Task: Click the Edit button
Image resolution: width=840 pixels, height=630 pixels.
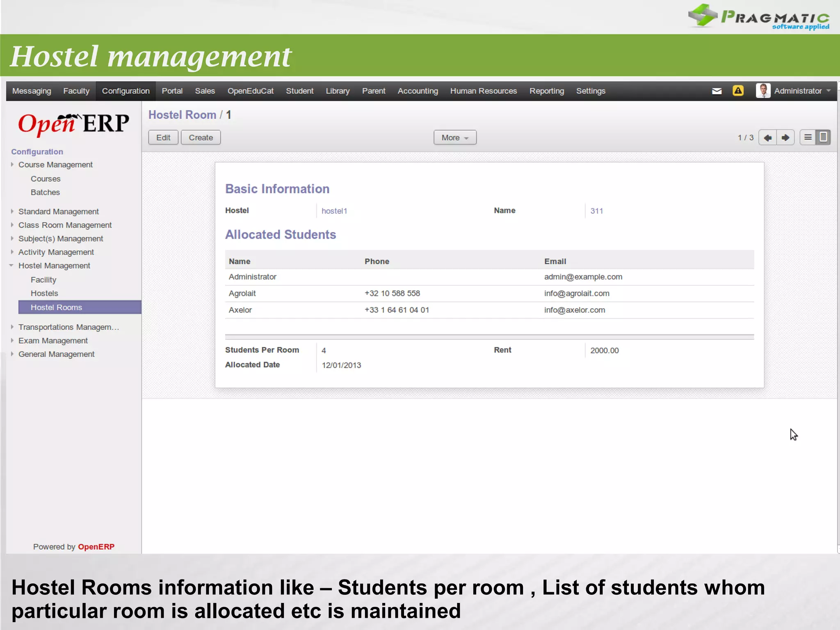Action: (163, 137)
